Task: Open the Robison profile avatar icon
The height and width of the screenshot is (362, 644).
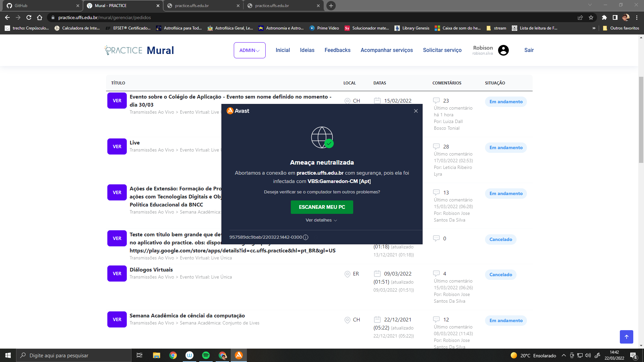Action: click(503, 50)
